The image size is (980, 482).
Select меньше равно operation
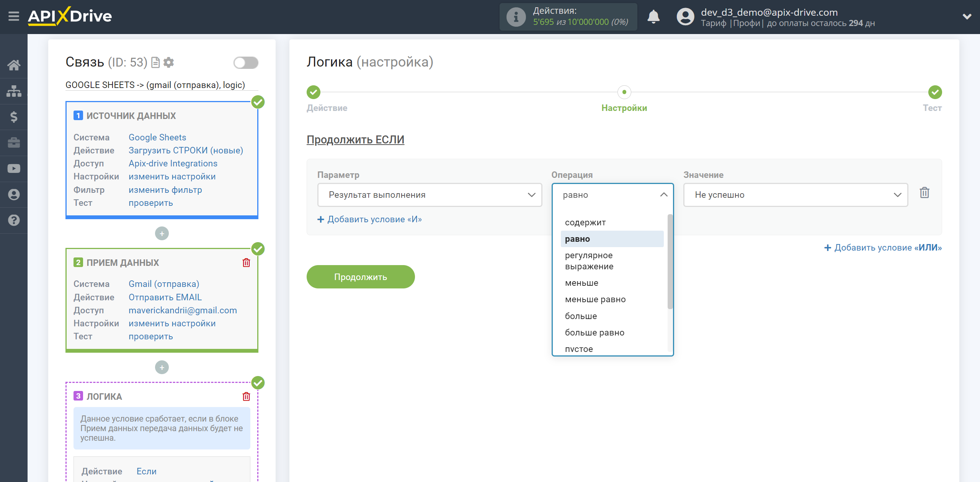612,300
